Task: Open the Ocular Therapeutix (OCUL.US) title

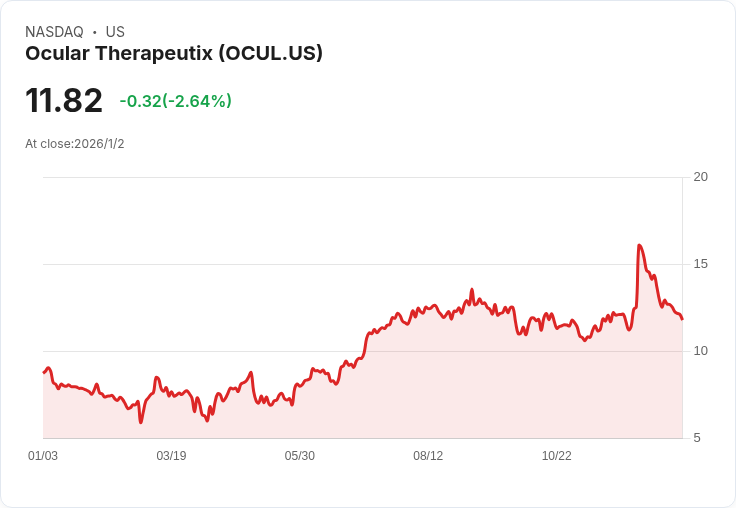Action: [x=174, y=54]
